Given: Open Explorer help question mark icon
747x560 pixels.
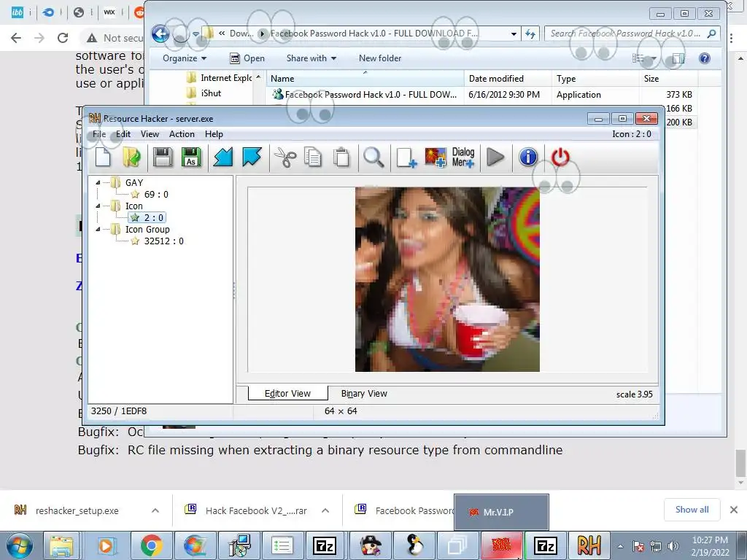Looking at the screenshot, I should click(705, 58).
